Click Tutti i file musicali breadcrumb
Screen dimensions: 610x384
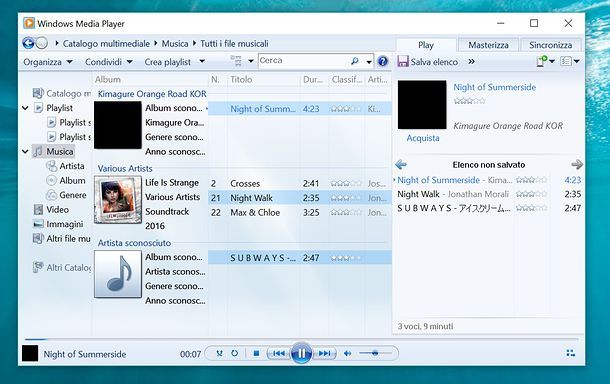(234, 44)
